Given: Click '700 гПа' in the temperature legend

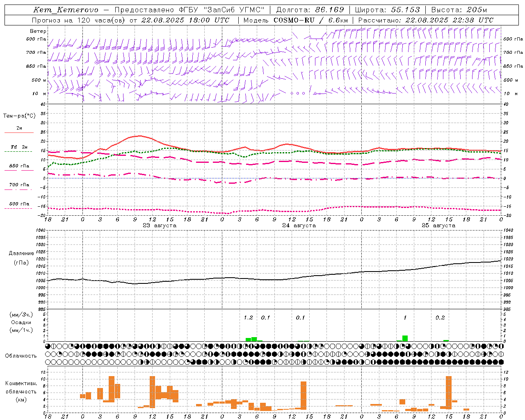Looking at the screenshot, I should pyautogui.click(x=19, y=185).
